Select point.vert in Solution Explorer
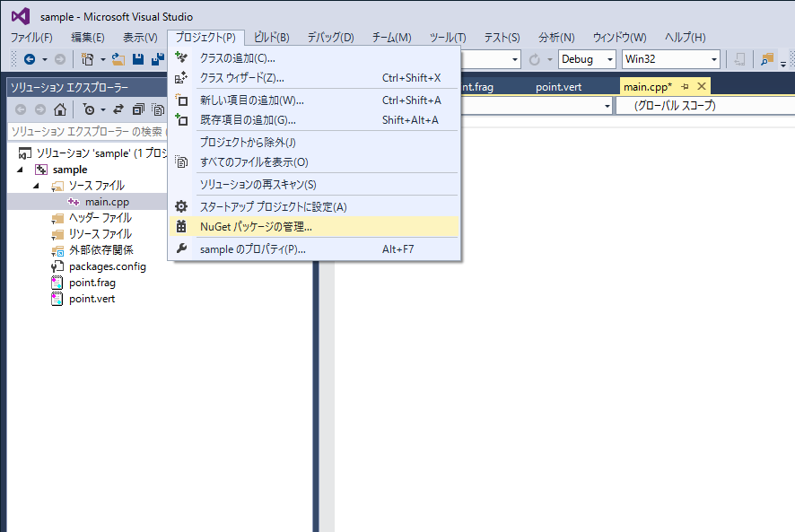 tap(92, 300)
